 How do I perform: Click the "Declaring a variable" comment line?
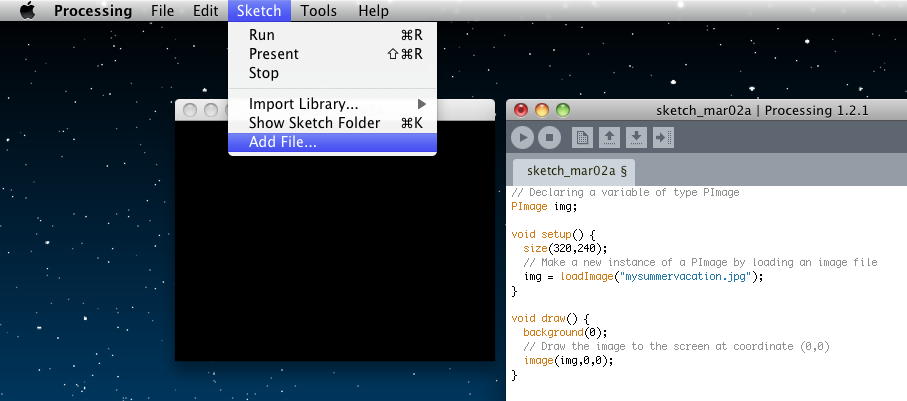click(625, 192)
